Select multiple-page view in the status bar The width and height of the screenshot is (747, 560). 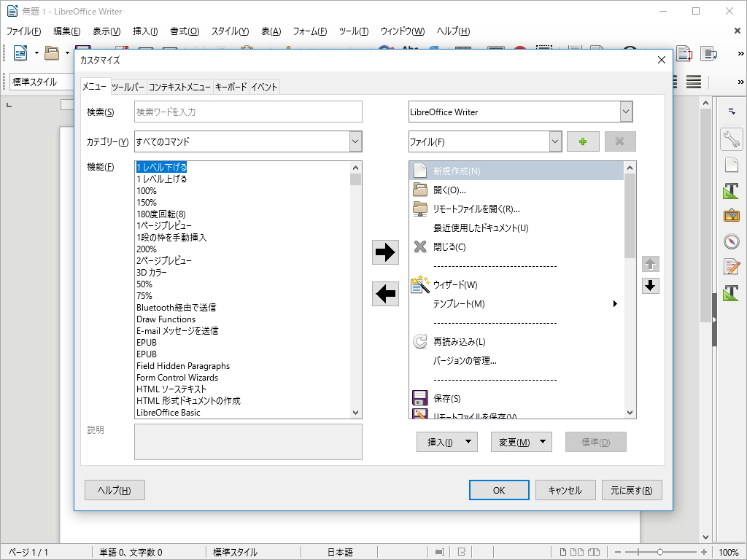point(577,553)
